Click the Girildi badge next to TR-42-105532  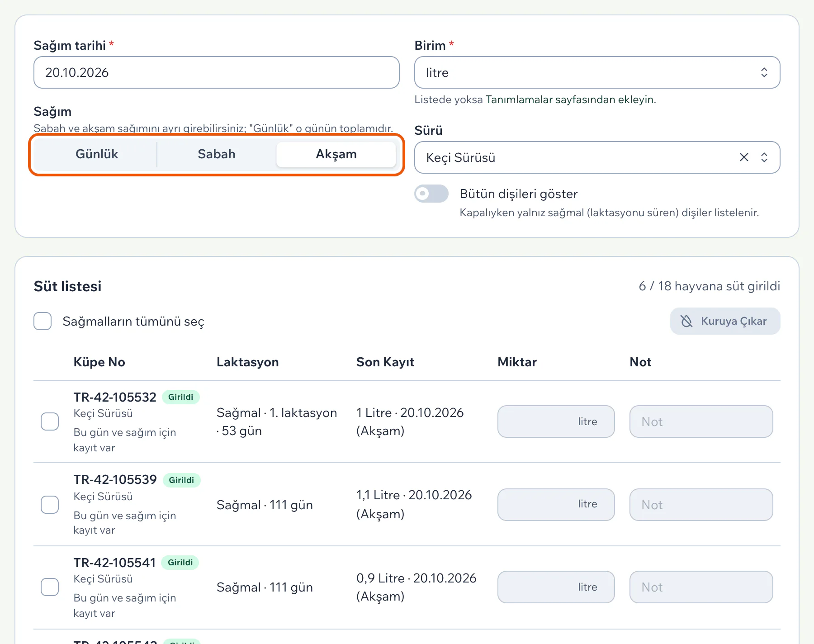[180, 397]
